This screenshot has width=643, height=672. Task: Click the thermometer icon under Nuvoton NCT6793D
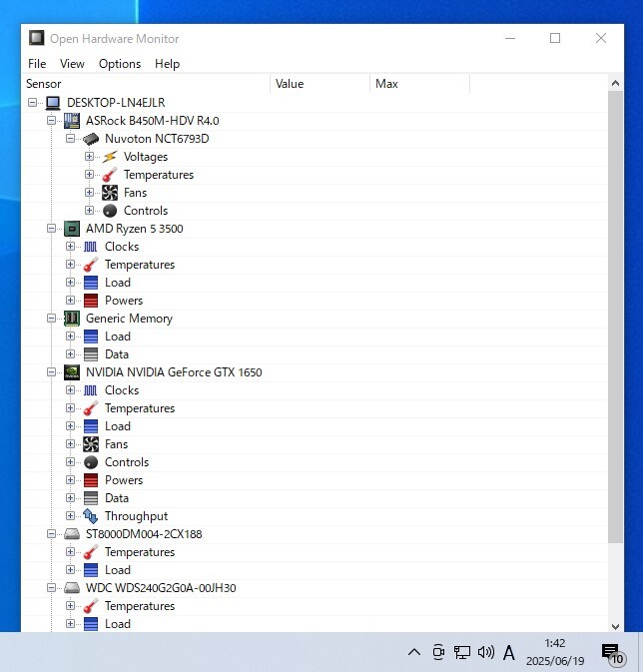pyautogui.click(x=110, y=175)
